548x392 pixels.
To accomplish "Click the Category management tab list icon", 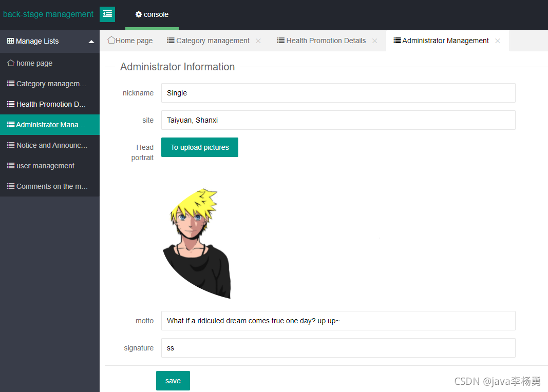I will coord(171,40).
